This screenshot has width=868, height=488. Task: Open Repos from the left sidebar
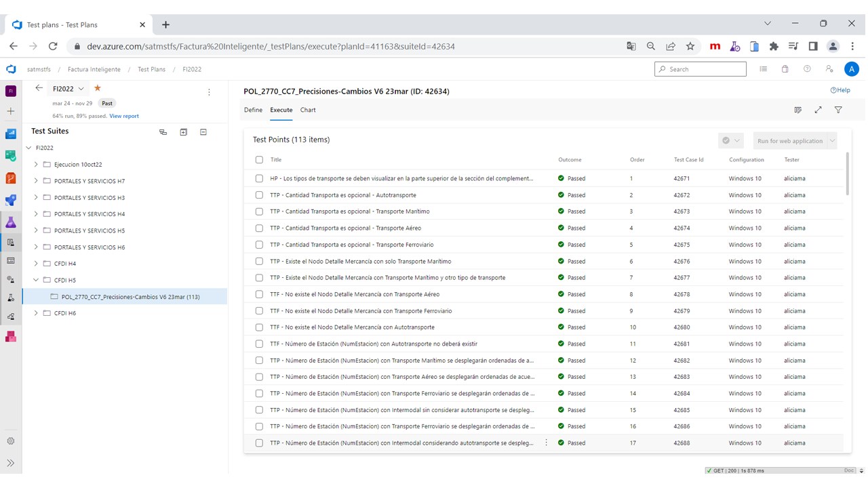11,178
